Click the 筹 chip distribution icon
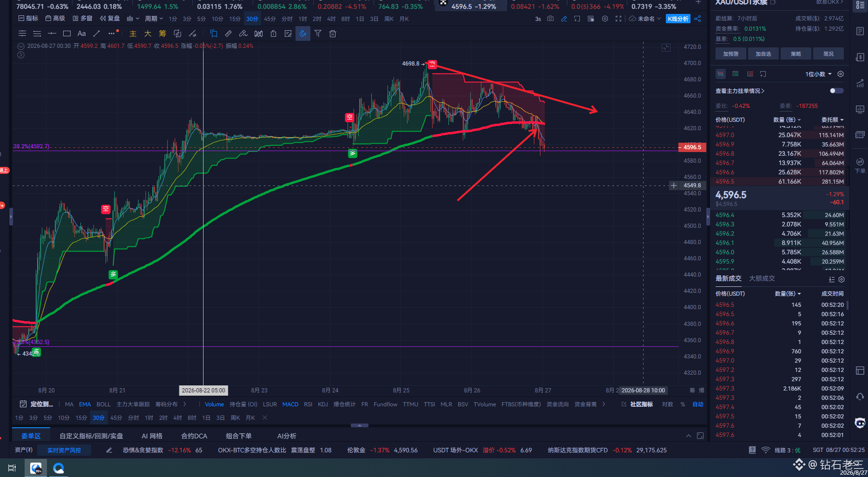 pos(163,33)
